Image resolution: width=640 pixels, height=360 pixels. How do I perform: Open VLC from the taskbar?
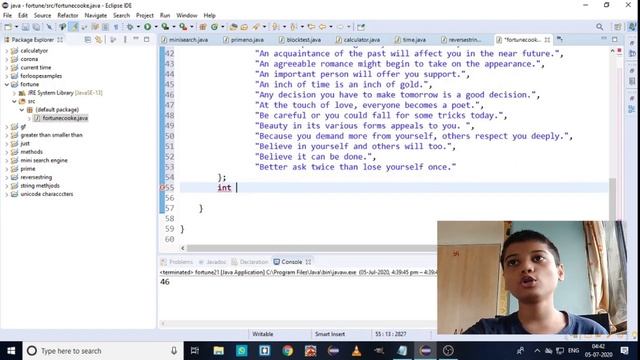(x=356, y=351)
